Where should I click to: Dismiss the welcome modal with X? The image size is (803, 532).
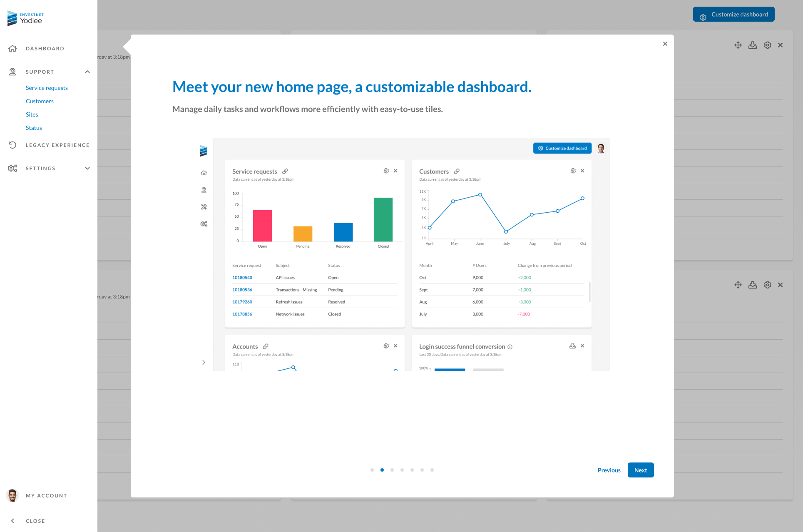[665, 44]
